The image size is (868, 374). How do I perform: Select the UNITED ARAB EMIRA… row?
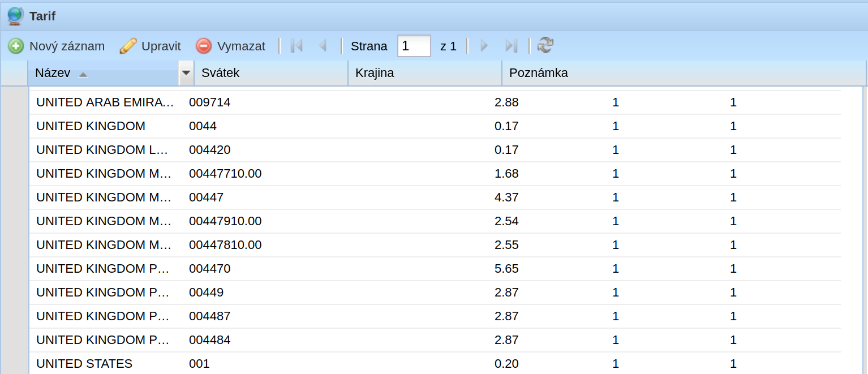point(435,102)
